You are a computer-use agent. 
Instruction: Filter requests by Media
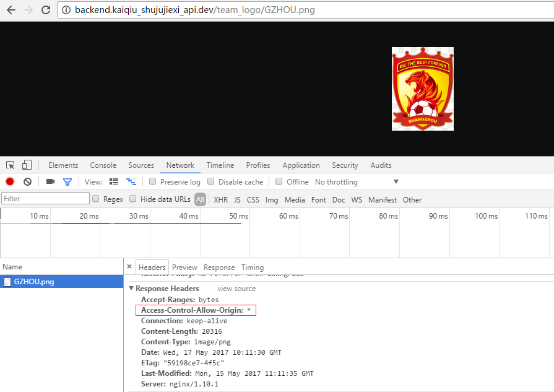click(295, 199)
